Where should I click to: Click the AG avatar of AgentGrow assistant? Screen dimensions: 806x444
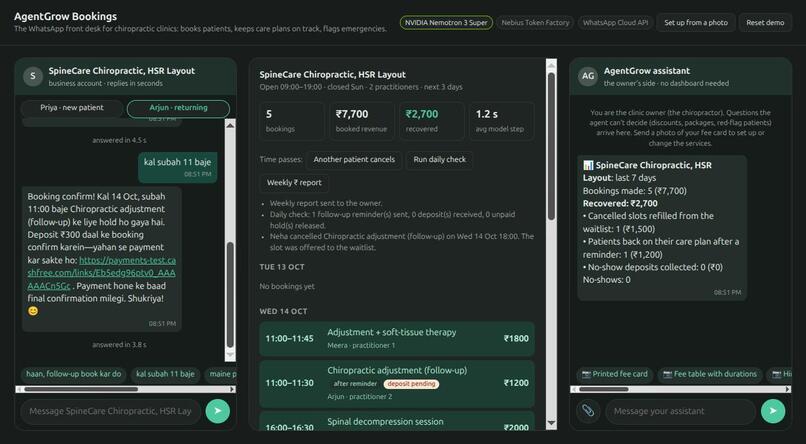click(588, 76)
